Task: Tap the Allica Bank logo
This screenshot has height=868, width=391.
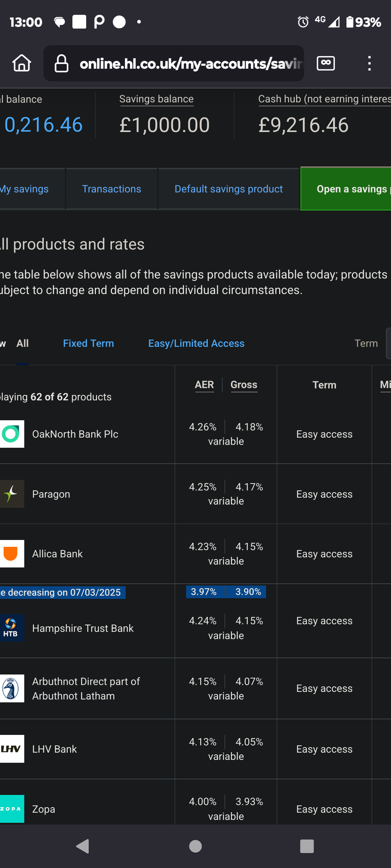Action: [12, 554]
